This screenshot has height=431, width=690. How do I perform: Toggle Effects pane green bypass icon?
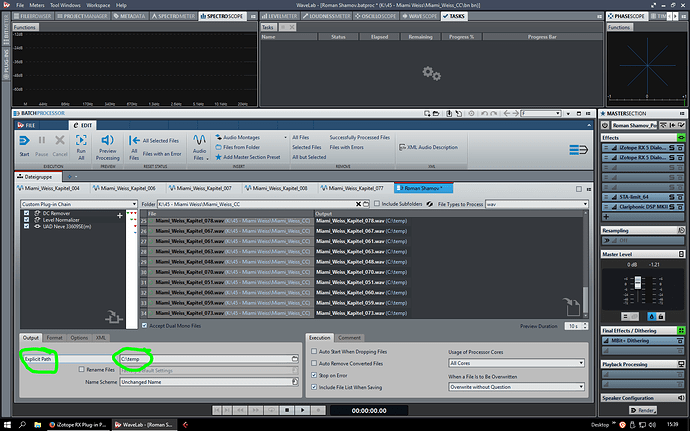(x=681, y=138)
